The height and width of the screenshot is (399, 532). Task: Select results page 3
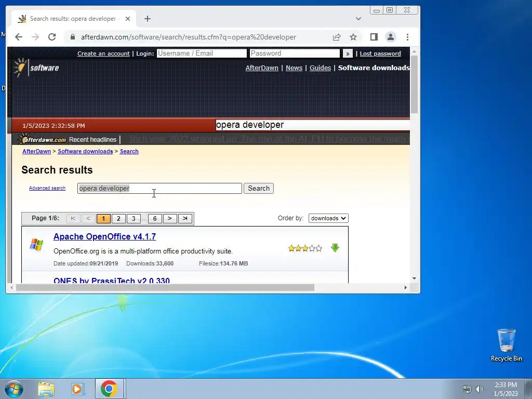click(134, 219)
